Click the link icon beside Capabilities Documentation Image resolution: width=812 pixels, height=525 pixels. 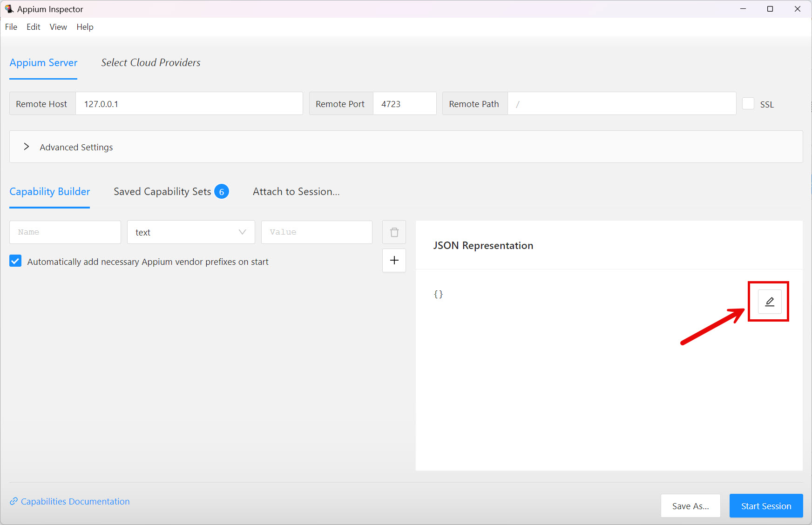14,501
